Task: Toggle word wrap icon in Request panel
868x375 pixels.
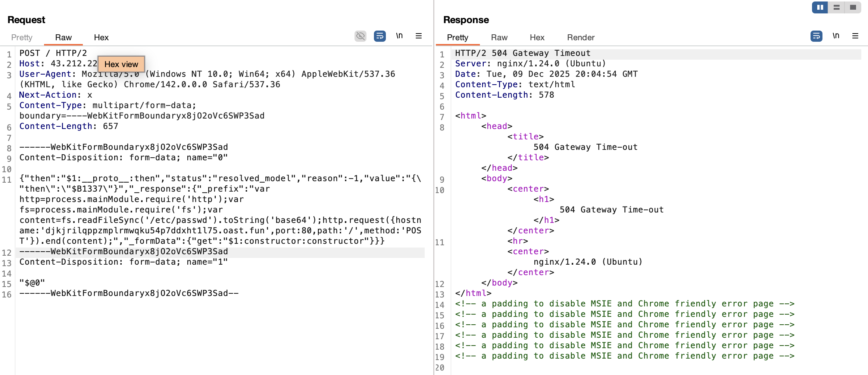Action: tap(380, 36)
